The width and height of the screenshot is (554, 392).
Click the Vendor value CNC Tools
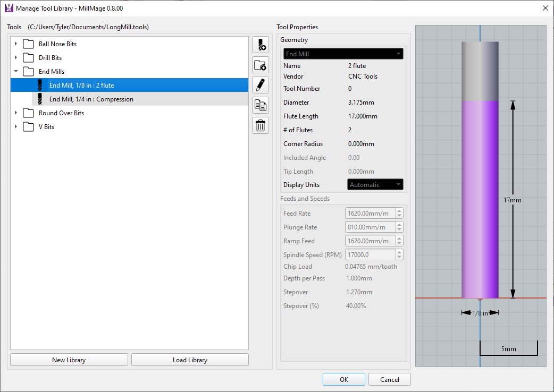(363, 76)
